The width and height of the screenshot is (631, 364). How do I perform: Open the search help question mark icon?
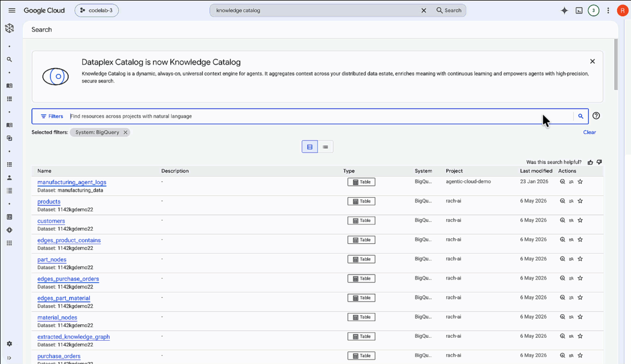pos(596,116)
